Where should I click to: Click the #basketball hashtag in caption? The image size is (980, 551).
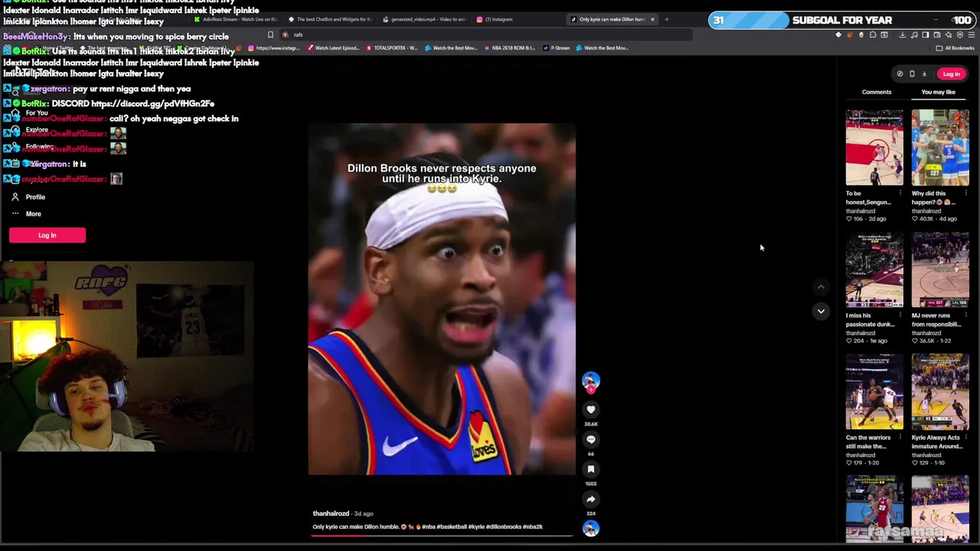pos(452,527)
